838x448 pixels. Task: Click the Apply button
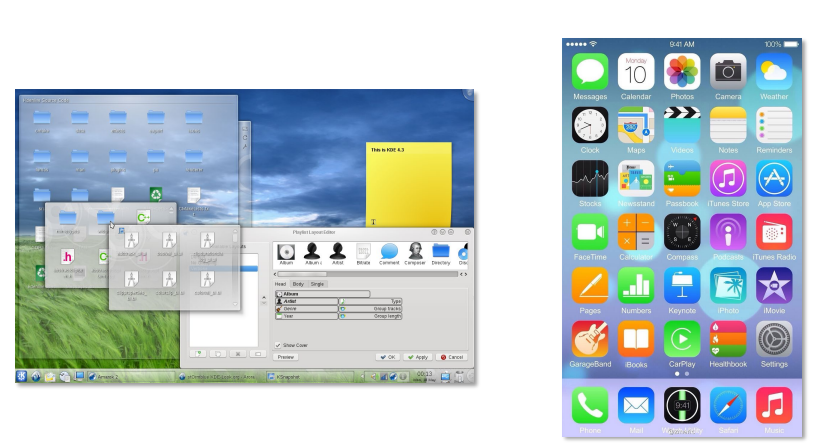[x=418, y=357]
